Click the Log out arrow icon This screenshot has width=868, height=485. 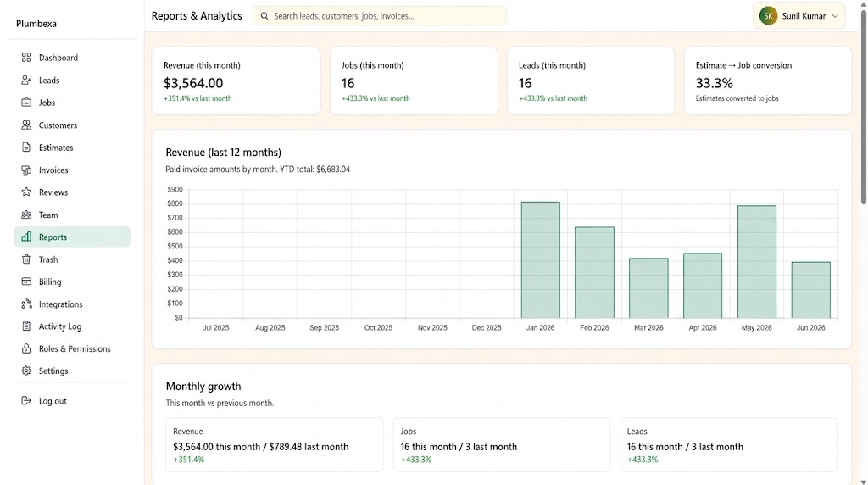pyautogui.click(x=26, y=401)
